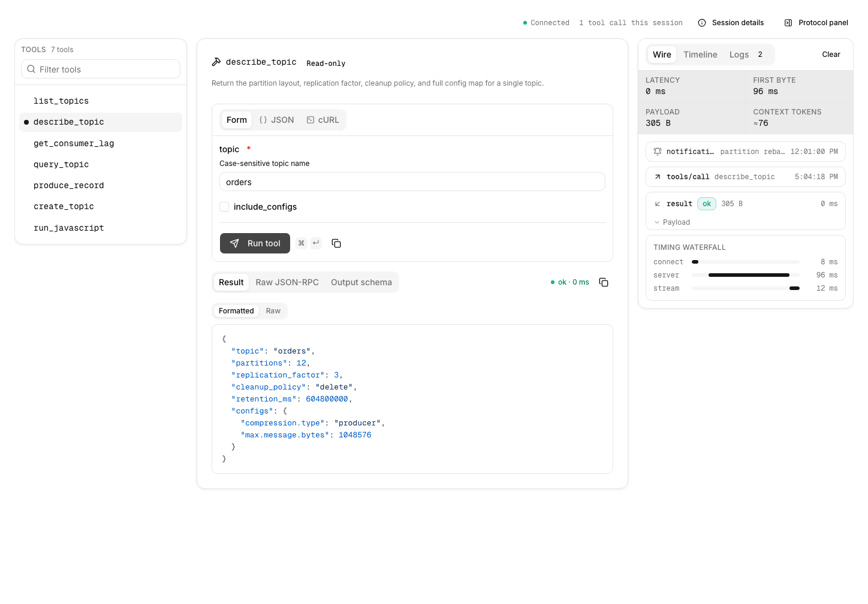Copy the tool call next to Run tool
The image size is (868, 604).
(x=336, y=243)
